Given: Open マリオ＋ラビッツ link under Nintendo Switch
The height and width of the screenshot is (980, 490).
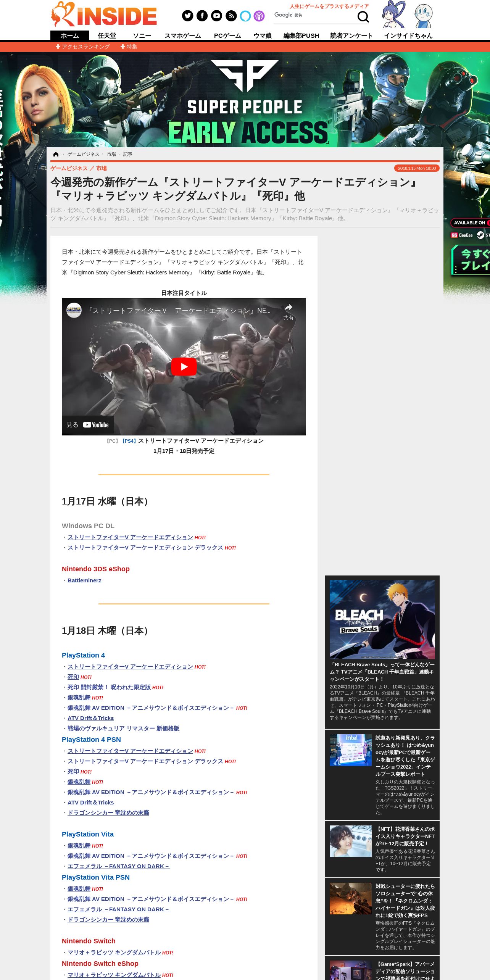Looking at the screenshot, I should [114, 952].
